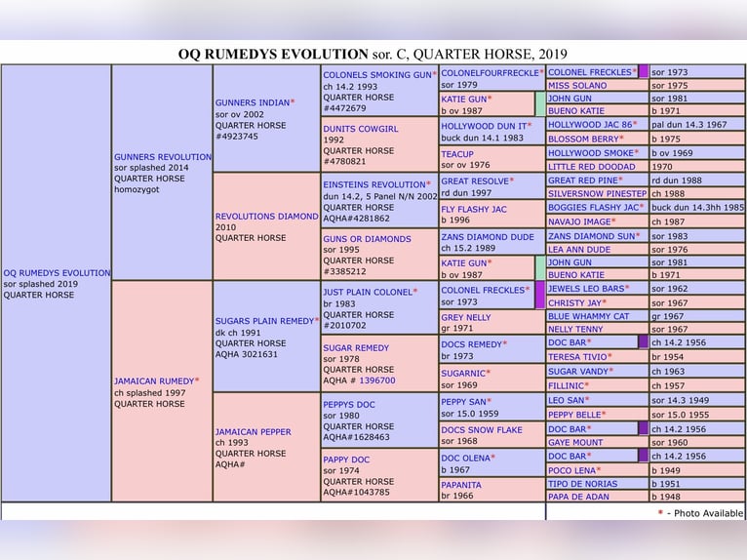This screenshot has height=560, width=747.
Task: Open ZANS DIAMOND DUDE pedigree link
Action: (488, 237)
